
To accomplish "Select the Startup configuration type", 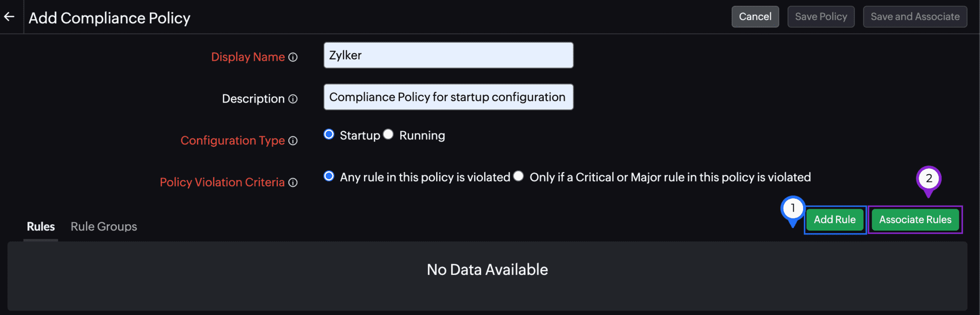I will [329, 134].
